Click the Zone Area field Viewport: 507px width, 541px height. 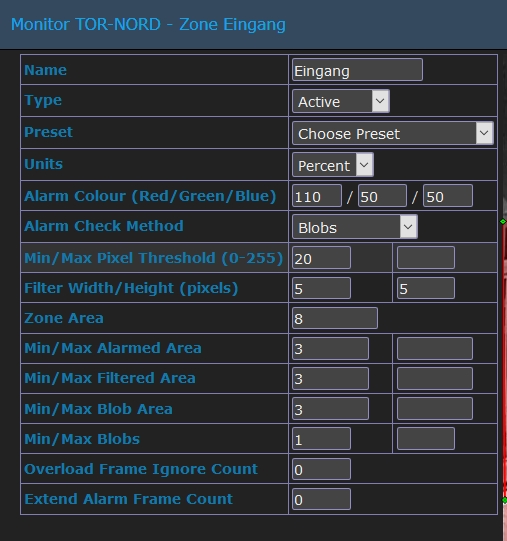[x=335, y=318]
